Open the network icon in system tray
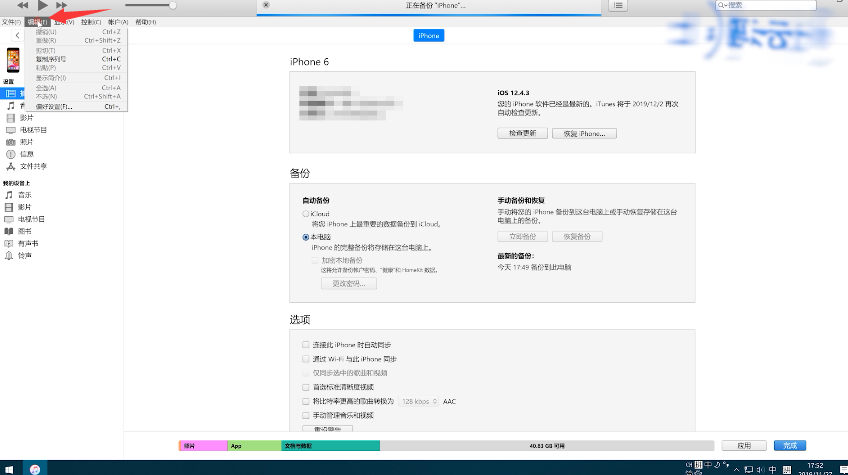Image resolution: width=848 pixels, height=475 pixels. 748,470
